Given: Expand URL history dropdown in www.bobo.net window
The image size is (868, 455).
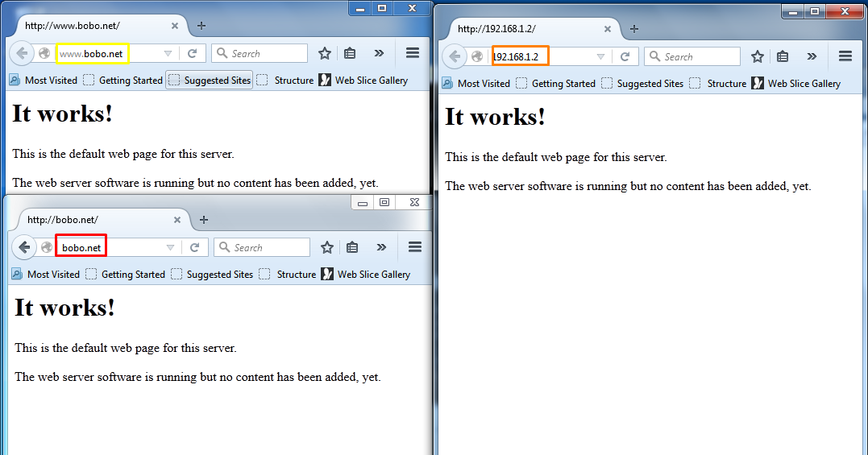Looking at the screenshot, I should pos(168,54).
